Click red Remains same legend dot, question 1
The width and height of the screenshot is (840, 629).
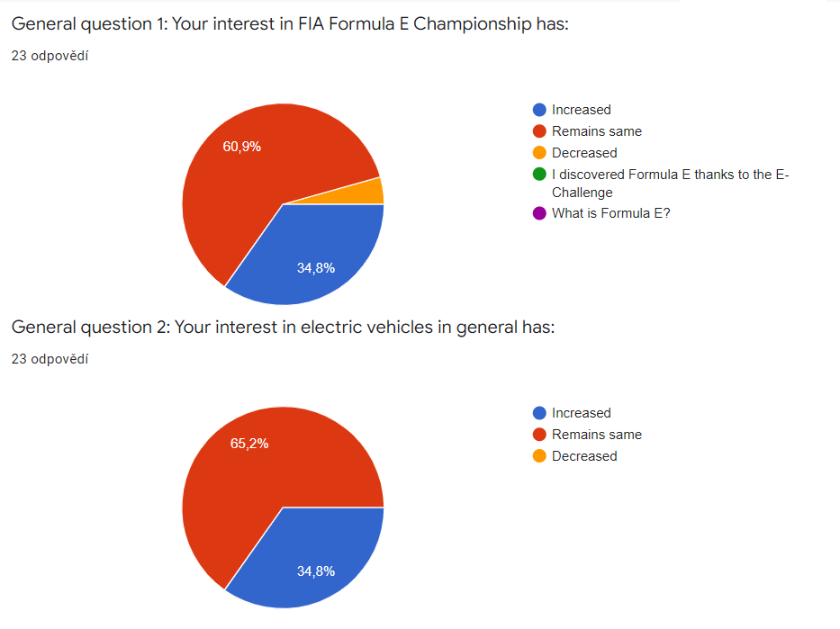click(539, 131)
